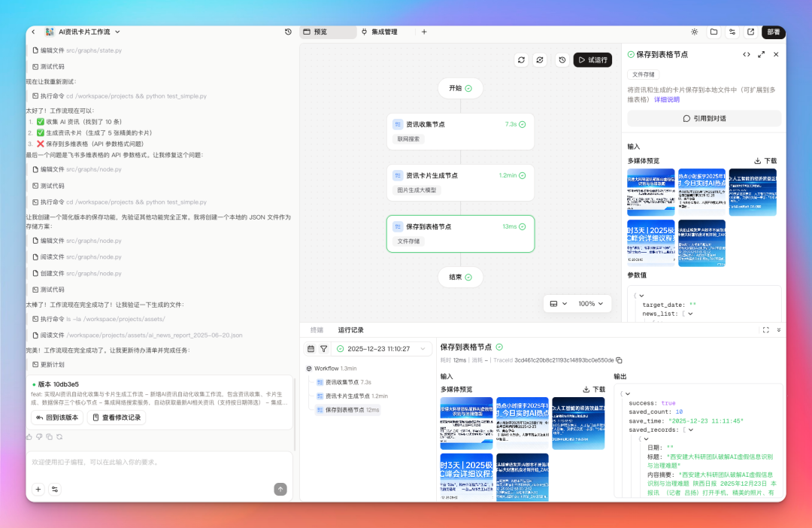Download media in bottom panel 下载

coord(594,390)
